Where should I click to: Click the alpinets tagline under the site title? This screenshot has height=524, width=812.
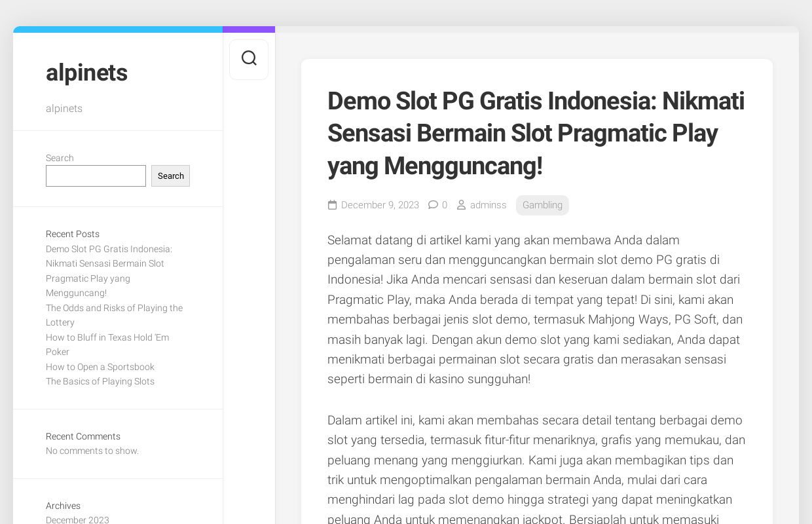(x=64, y=109)
